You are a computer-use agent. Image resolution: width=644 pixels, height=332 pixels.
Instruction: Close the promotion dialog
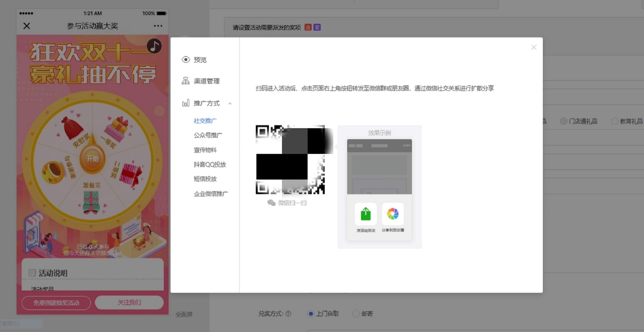tap(534, 47)
